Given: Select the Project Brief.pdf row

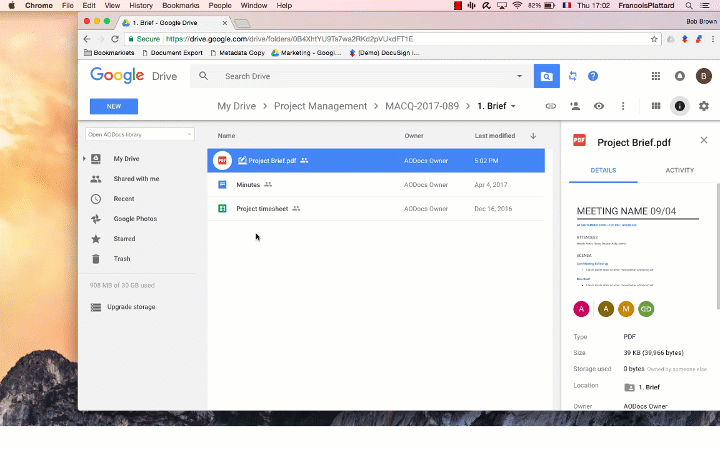Looking at the screenshot, I should pyautogui.click(x=376, y=161).
